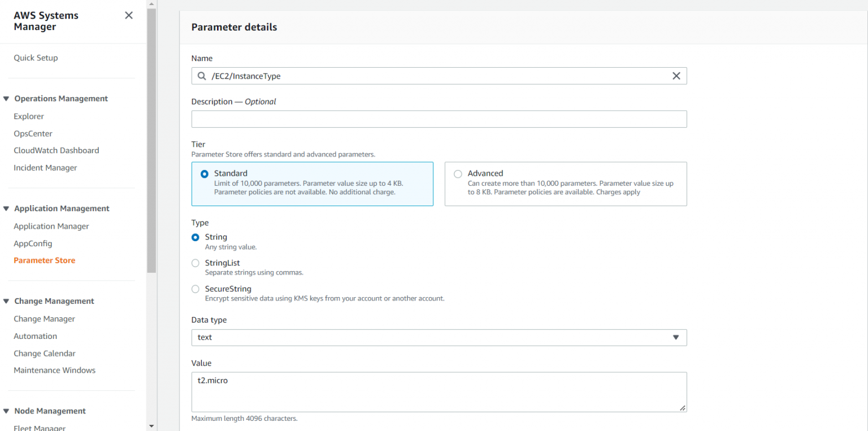Collapse the Node Management section
Screen dimensions: 868x431
point(6,411)
